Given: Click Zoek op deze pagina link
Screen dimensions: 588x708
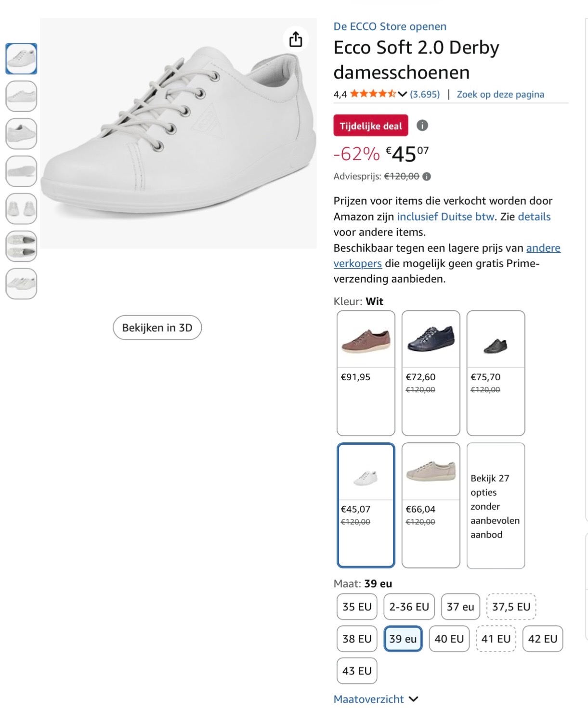Looking at the screenshot, I should coord(500,94).
